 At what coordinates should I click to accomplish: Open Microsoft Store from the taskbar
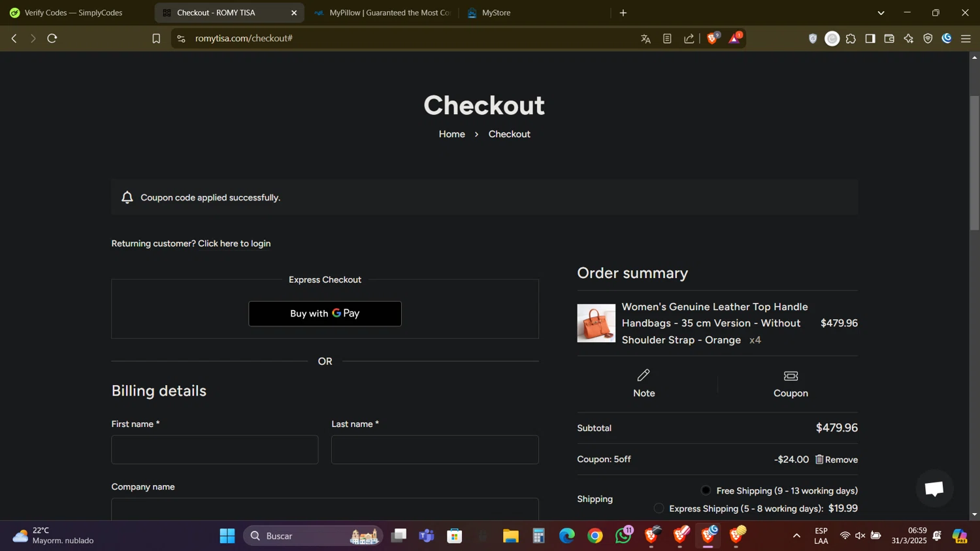pyautogui.click(x=455, y=536)
